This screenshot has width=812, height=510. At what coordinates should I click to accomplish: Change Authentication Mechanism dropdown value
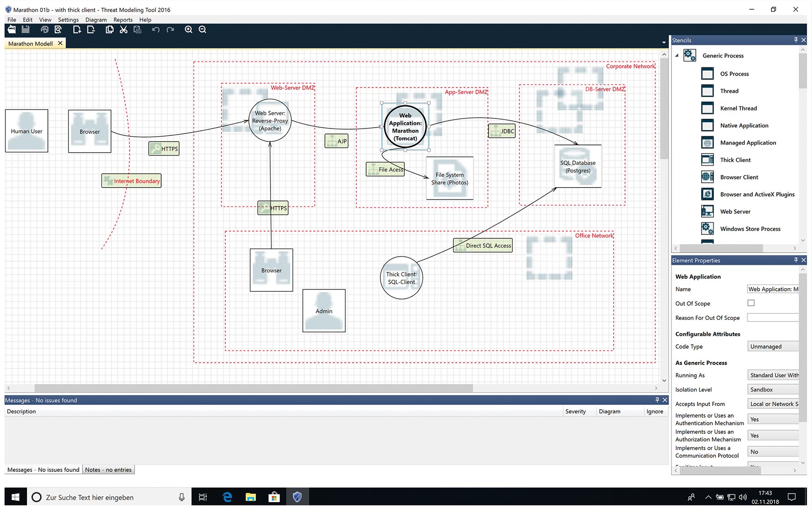click(773, 419)
